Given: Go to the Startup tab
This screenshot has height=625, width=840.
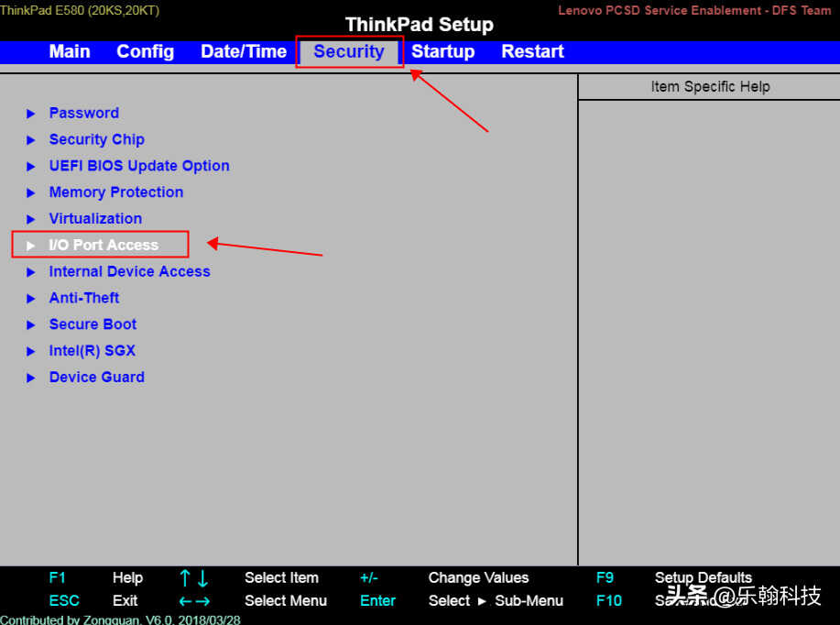Looking at the screenshot, I should 443,51.
